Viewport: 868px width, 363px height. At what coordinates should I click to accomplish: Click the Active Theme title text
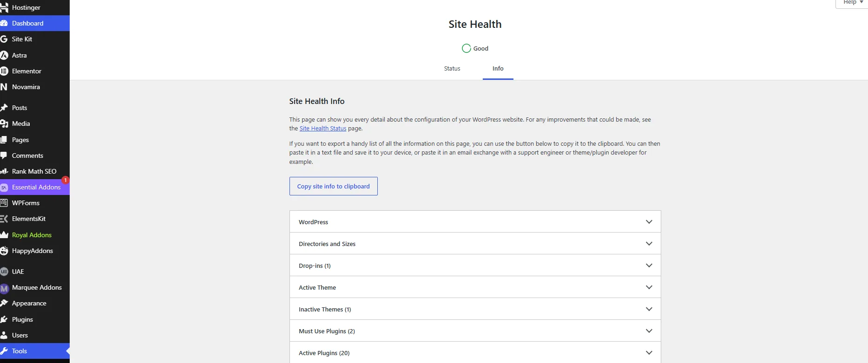coord(317,288)
